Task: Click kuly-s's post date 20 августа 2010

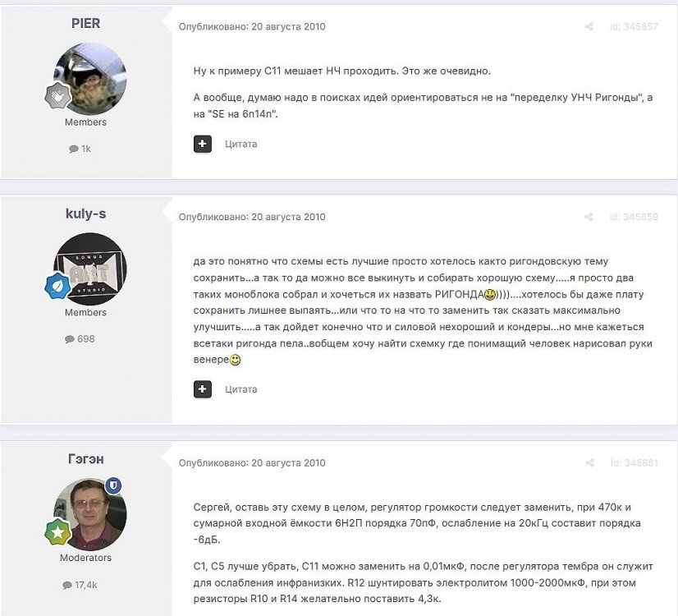Action: 288,217
